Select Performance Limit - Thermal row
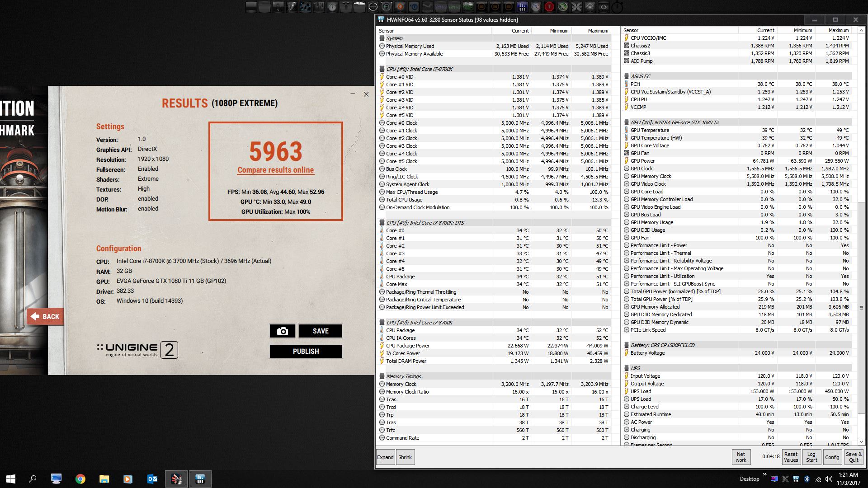 coord(738,253)
